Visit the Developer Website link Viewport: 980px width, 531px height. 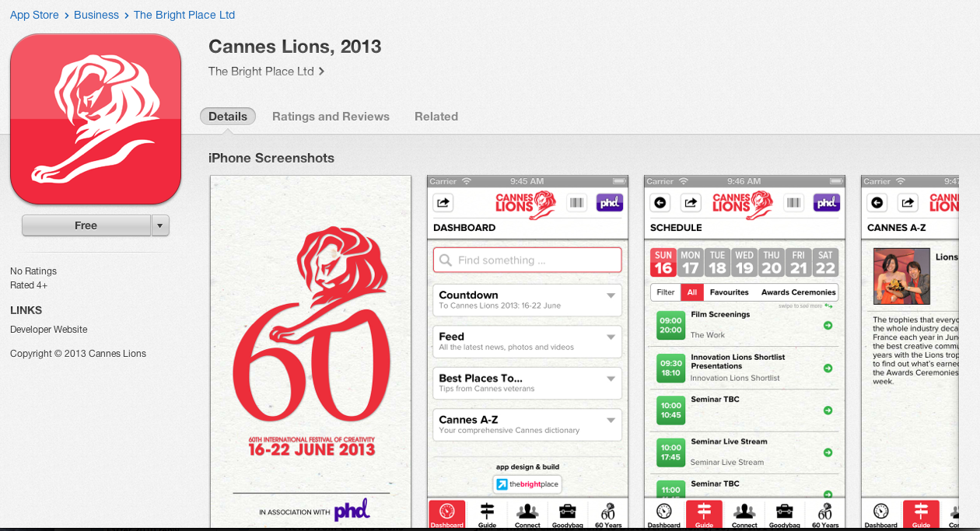pos(49,330)
